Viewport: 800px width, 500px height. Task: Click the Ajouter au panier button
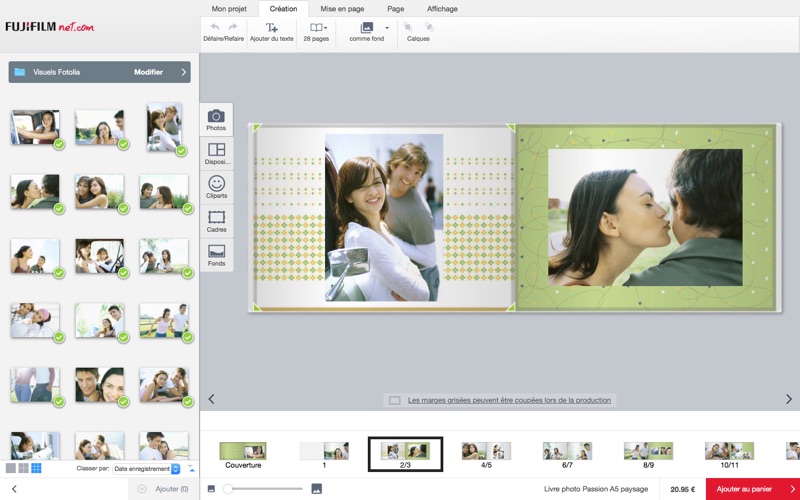pos(752,489)
